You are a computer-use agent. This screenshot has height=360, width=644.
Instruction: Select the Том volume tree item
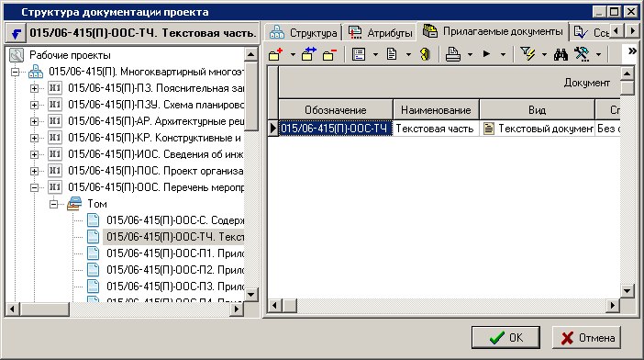[97, 204]
